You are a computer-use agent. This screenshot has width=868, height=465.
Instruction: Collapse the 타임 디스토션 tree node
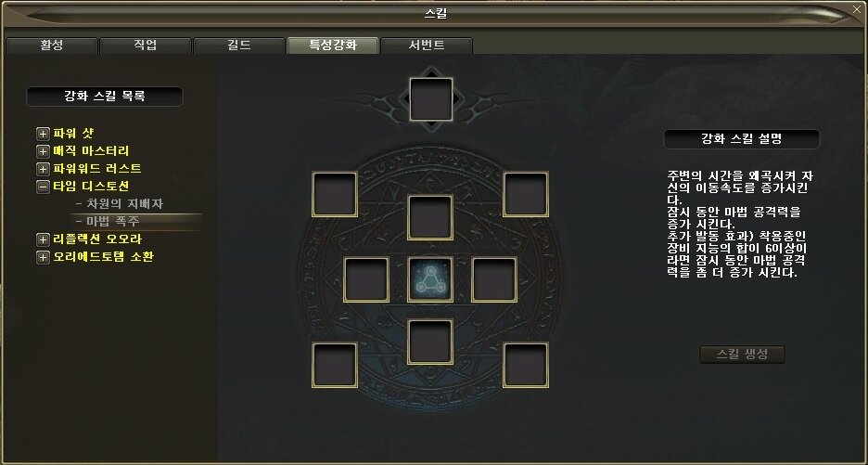43,187
